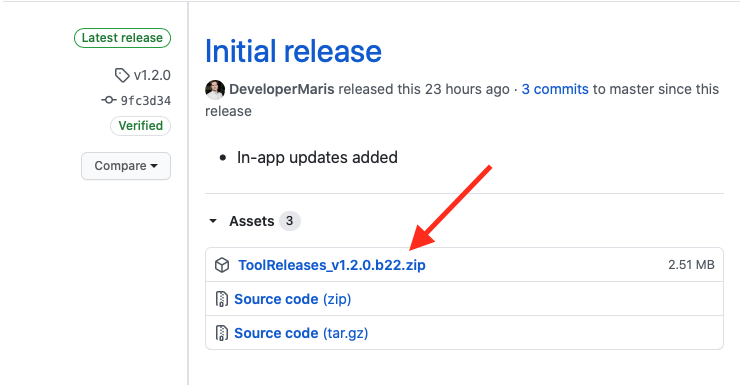Download ToolReleases_v1.2.0.b22.zip
The width and height of the screenshot is (743, 385).
332,265
